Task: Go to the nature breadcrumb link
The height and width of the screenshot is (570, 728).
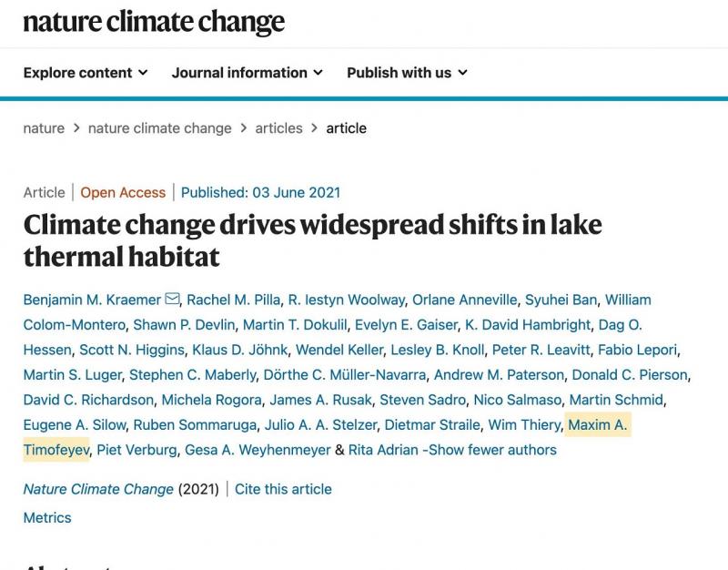Action: click(44, 128)
